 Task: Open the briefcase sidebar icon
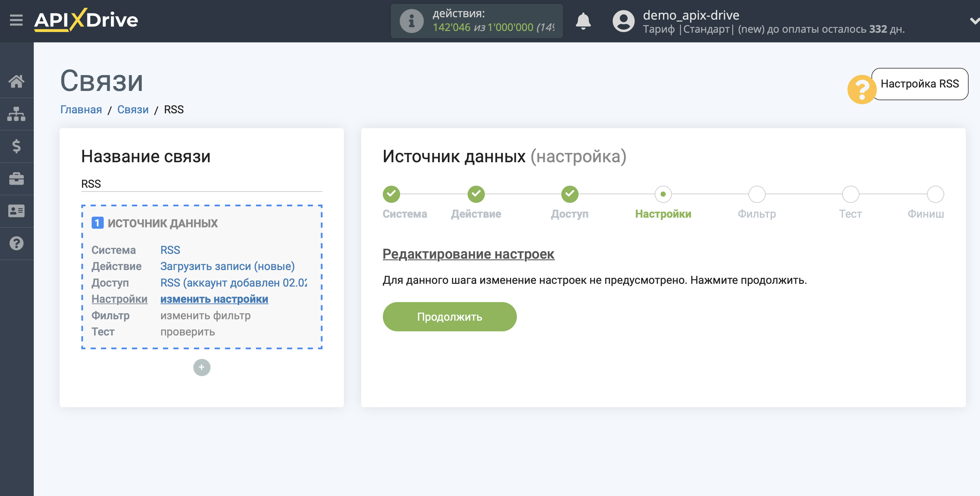(x=16, y=178)
